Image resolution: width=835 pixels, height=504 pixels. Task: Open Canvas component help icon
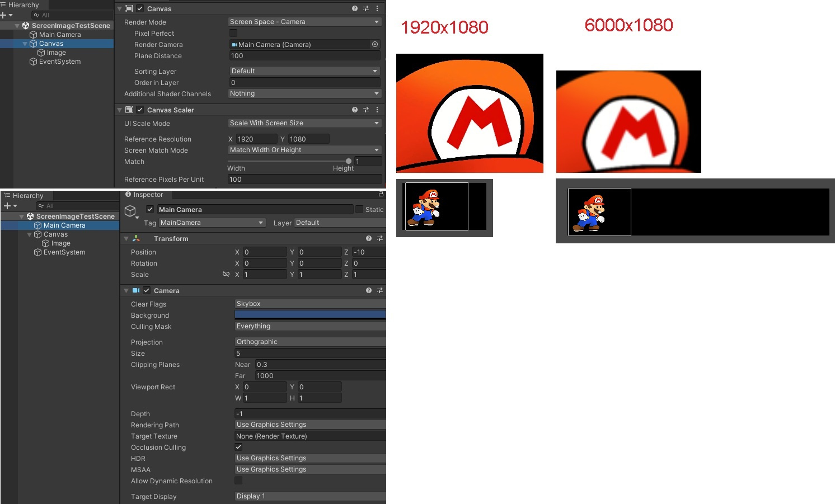coord(354,8)
